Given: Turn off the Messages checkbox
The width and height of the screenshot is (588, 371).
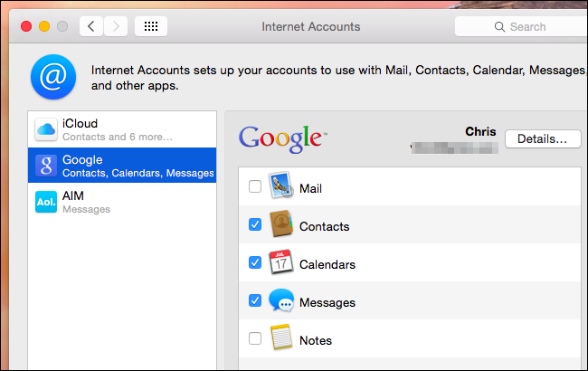Looking at the screenshot, I should (x=255, y=301).
